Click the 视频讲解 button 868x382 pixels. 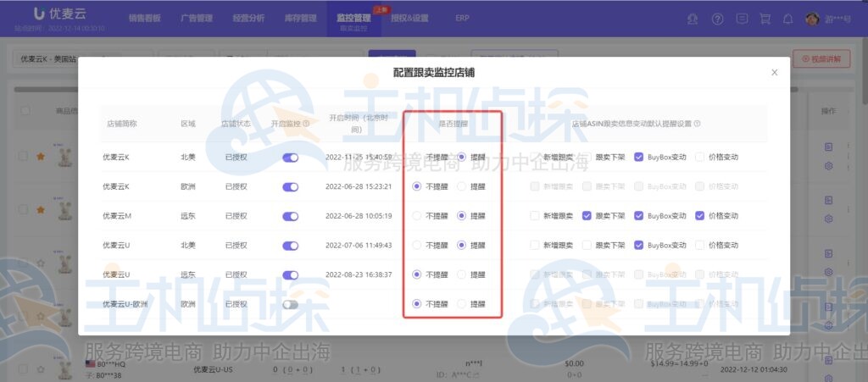tap(821, 58)
